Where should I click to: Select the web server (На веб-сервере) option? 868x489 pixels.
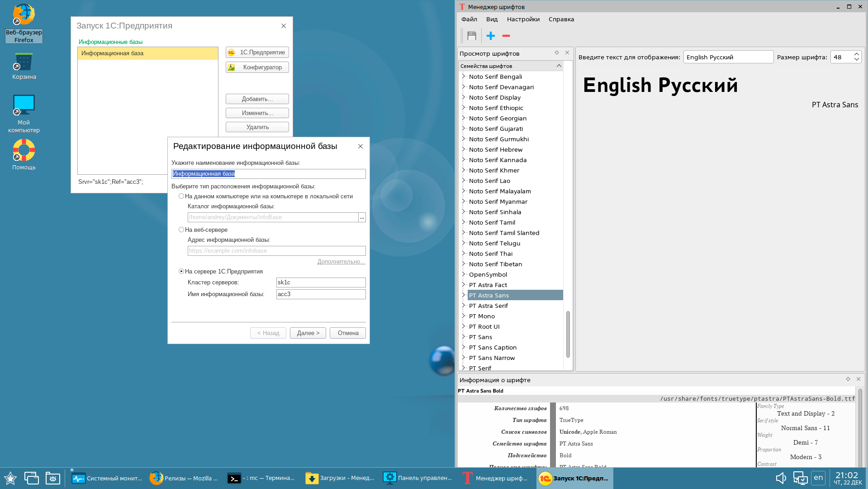[181, 230]
